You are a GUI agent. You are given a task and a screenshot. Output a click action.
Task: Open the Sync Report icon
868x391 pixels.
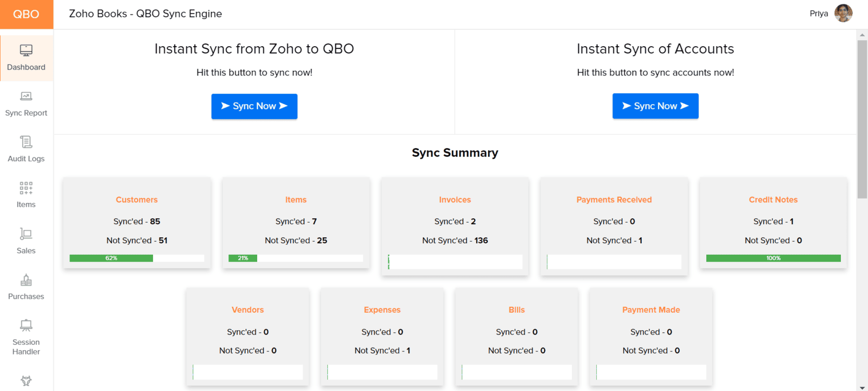click(x=26, y=96)
